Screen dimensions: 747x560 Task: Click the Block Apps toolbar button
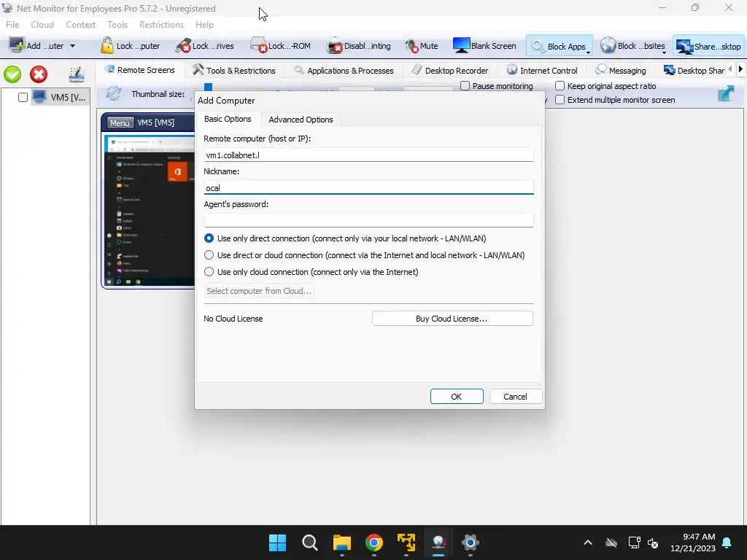point(558,46)
